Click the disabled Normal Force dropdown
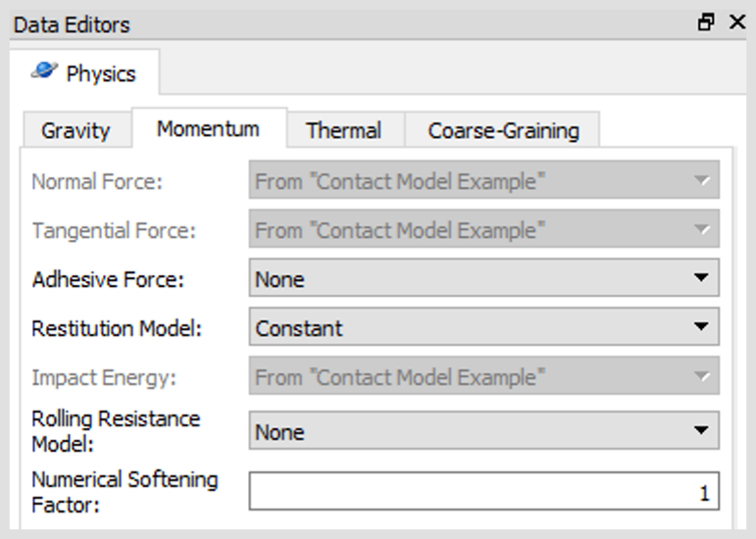Image resolution: width=756 pixels, height=539 pixels. tap(484, 179)
